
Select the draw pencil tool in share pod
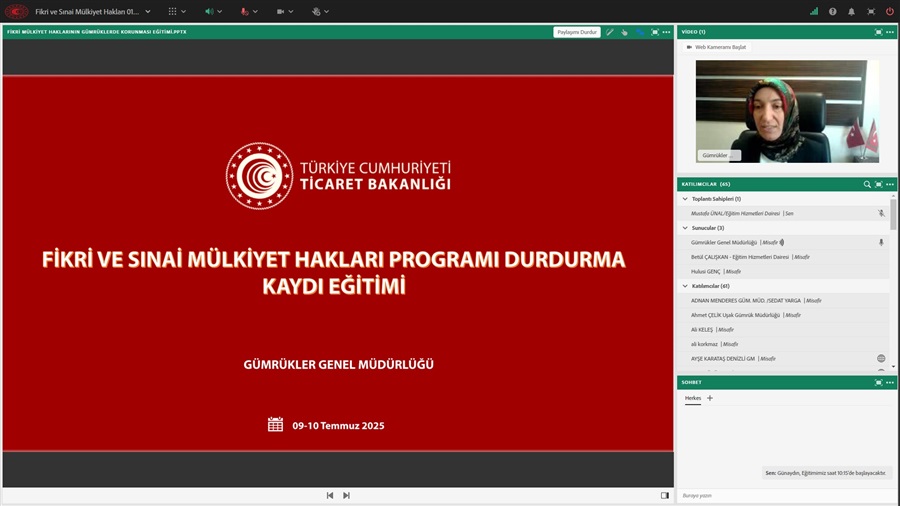610,32
